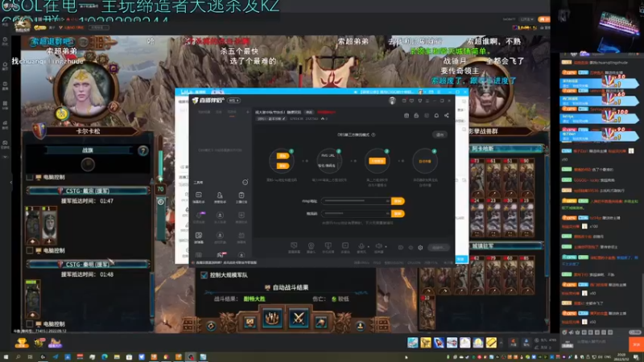Switch to the third underlined scene tab
Screen dimensions: 644x362
tap(232, 112)
